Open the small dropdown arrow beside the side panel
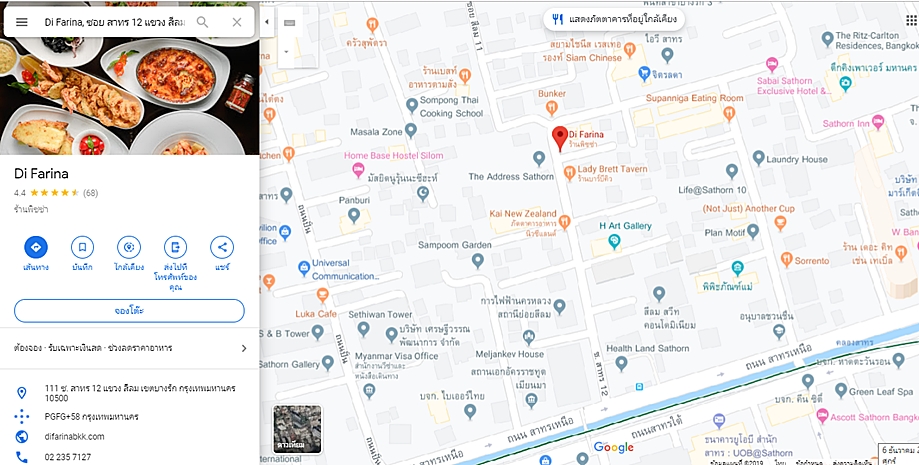 click(x=287, y=52)
